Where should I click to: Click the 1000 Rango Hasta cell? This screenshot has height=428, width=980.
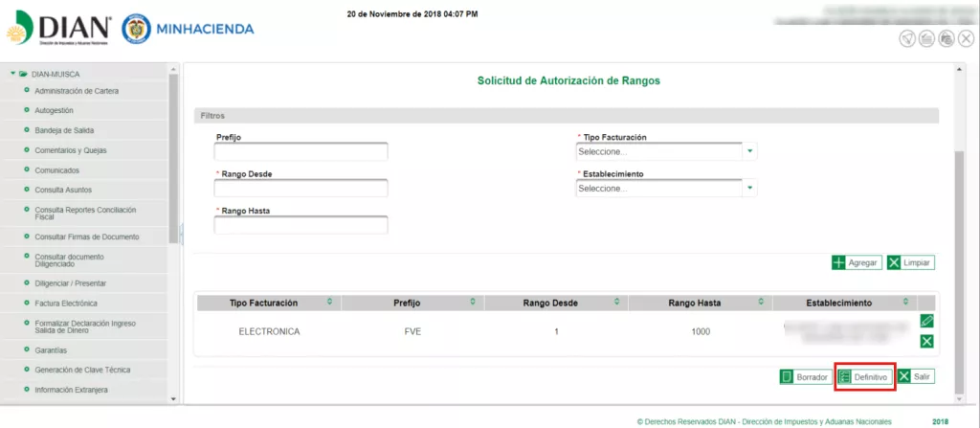(701, 331)
